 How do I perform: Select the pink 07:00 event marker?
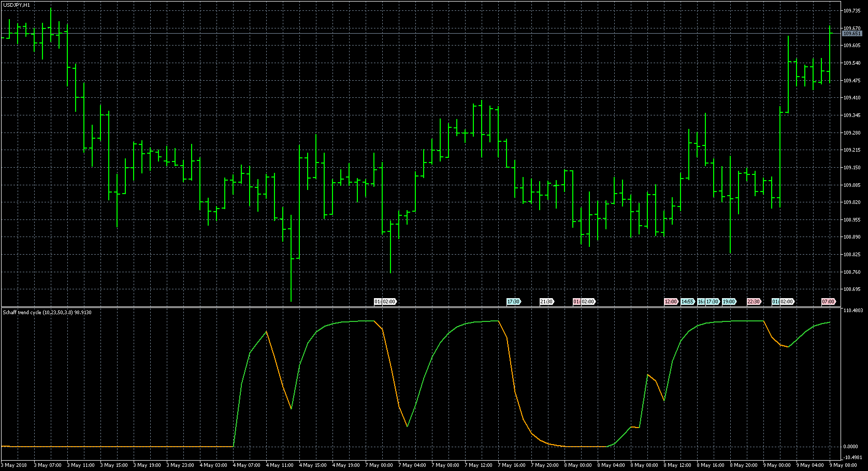pyautogui.click(x=828, y=302)
